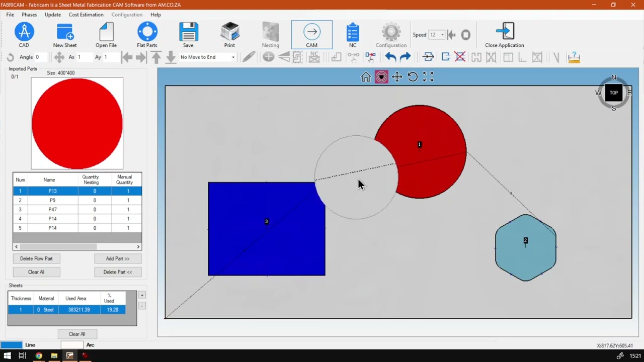
Task: Save the current project
Action: click(188, 35)
